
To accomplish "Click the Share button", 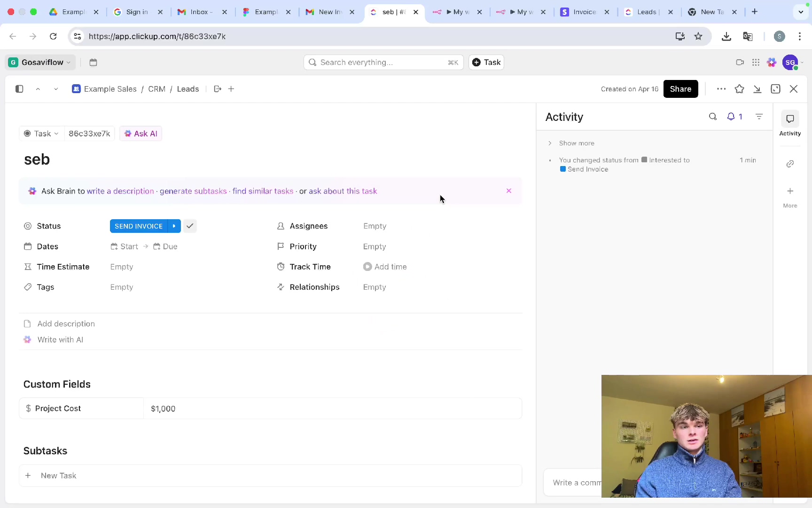I will pyautogui.click(x=680, y=89).
